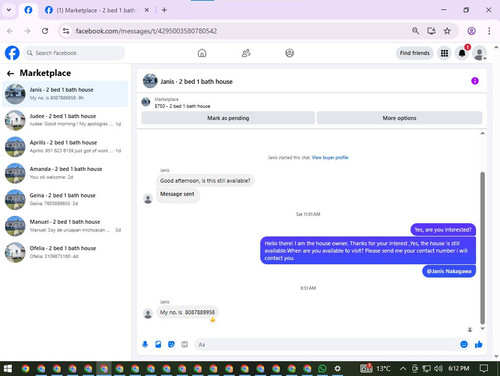Open the profile circle icon in top navigation
The height and width of the screenshot is (376, 500).
(290, 53)
